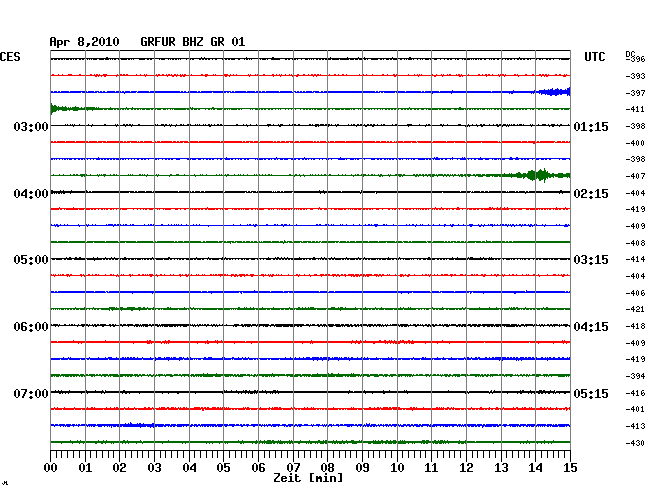The height and width of the screenshot is (494, 650).
Task: Click the DC offset value "-394"
Action: click(635, 376)
